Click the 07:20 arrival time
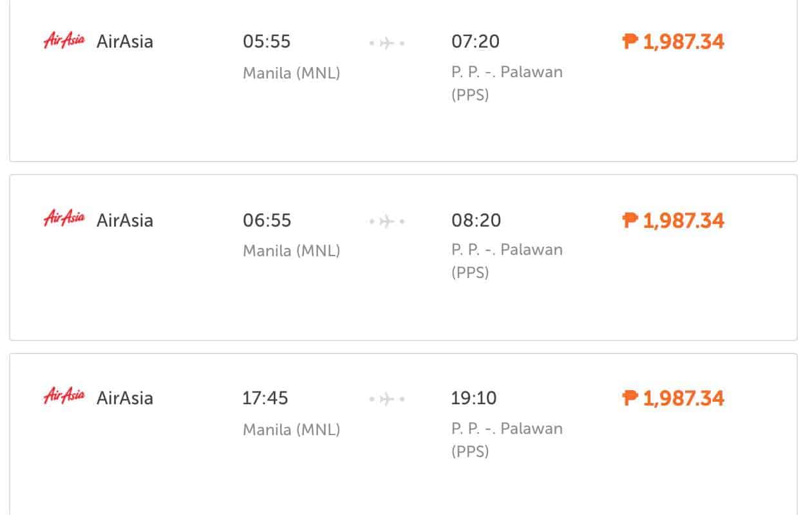812x515 pixels. click(x=475, y=42)
